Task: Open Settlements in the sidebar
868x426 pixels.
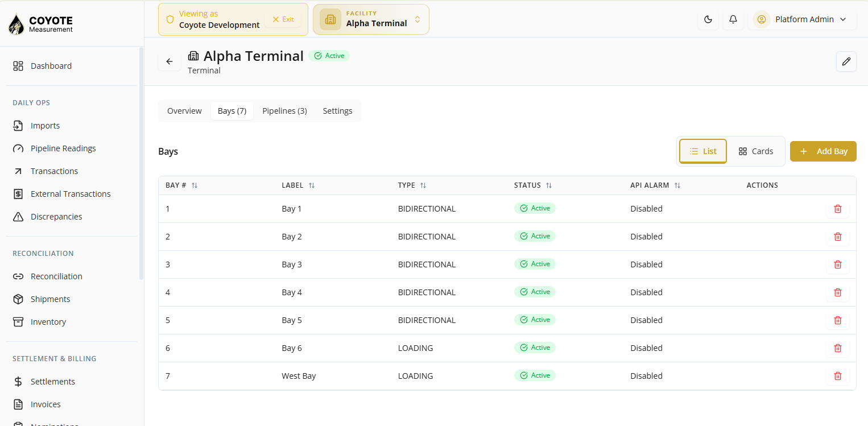Action: pyautogui.click(x=71, y=382)
